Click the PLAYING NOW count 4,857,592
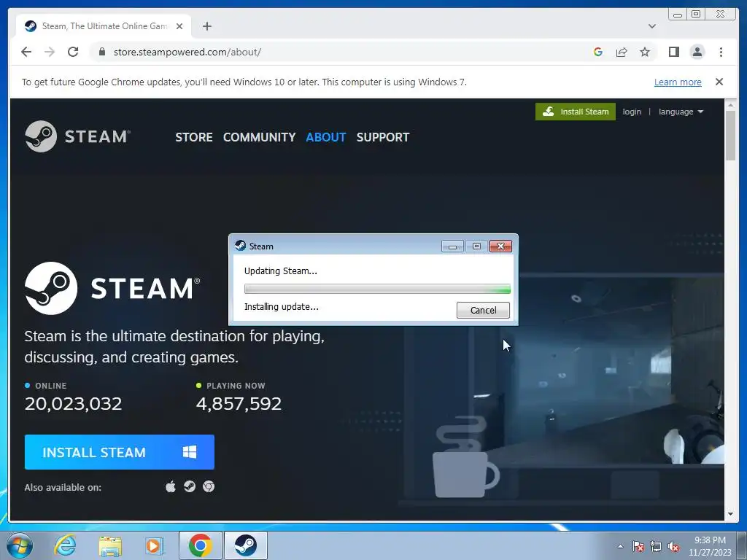Screen dimensions: 747x560 [239, 403]
